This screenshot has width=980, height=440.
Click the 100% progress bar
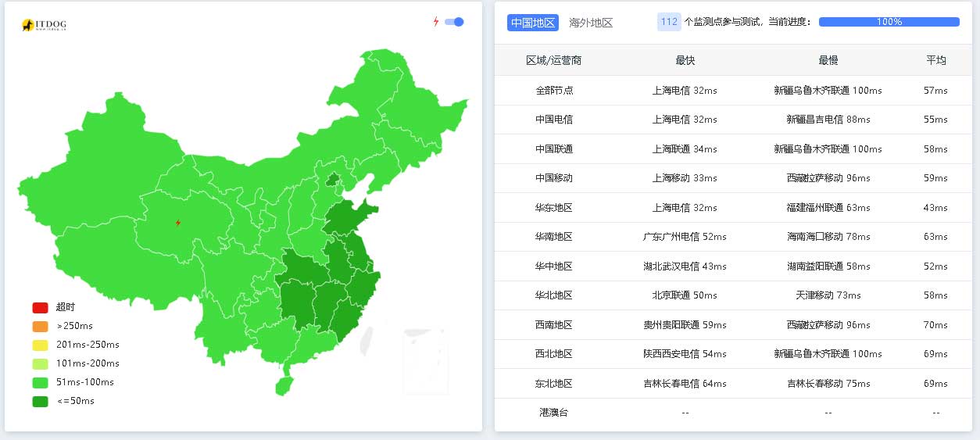click(x=889, y=22)
